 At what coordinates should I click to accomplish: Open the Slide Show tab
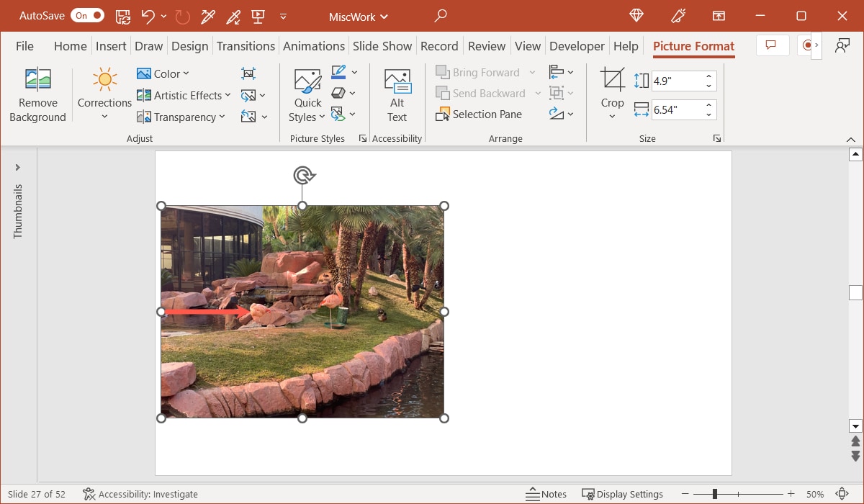coord(382,45)
